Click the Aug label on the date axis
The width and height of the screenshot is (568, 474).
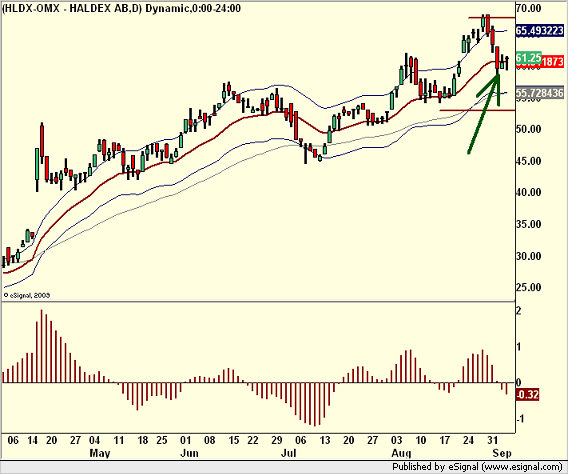401,453
